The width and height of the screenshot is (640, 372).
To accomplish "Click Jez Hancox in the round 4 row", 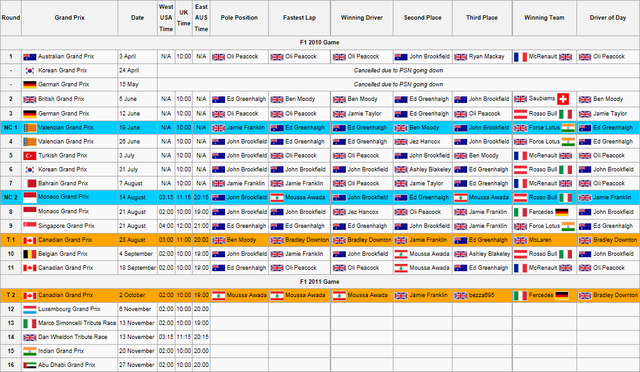I will [x=424, y=142].
